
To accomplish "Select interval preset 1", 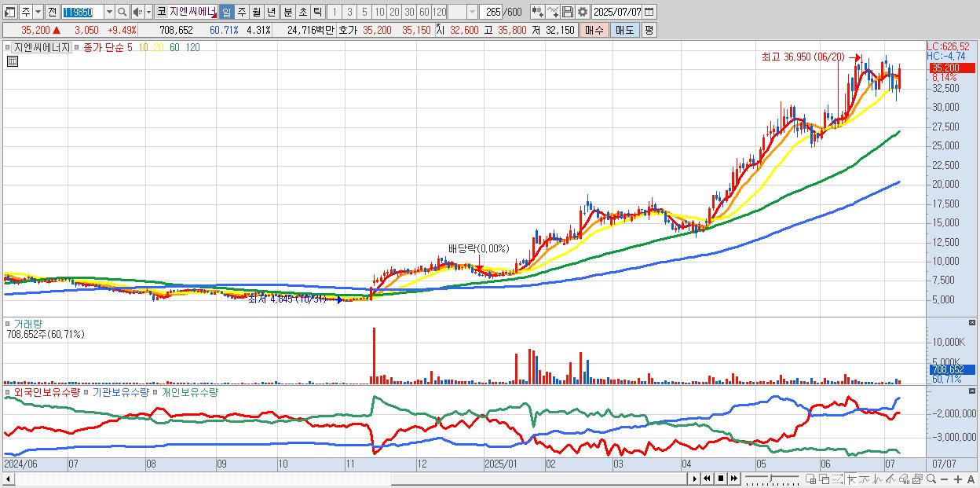I will [334, 12].
